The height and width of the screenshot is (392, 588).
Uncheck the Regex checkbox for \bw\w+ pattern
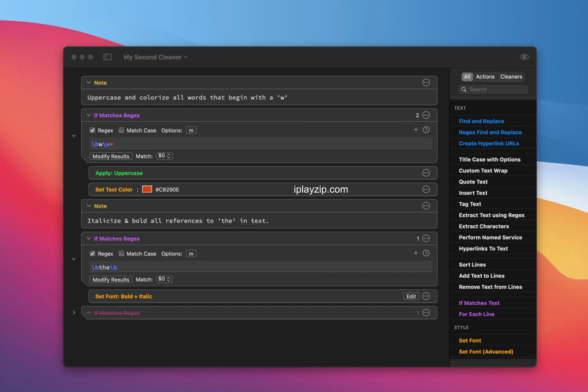[92, 130]
